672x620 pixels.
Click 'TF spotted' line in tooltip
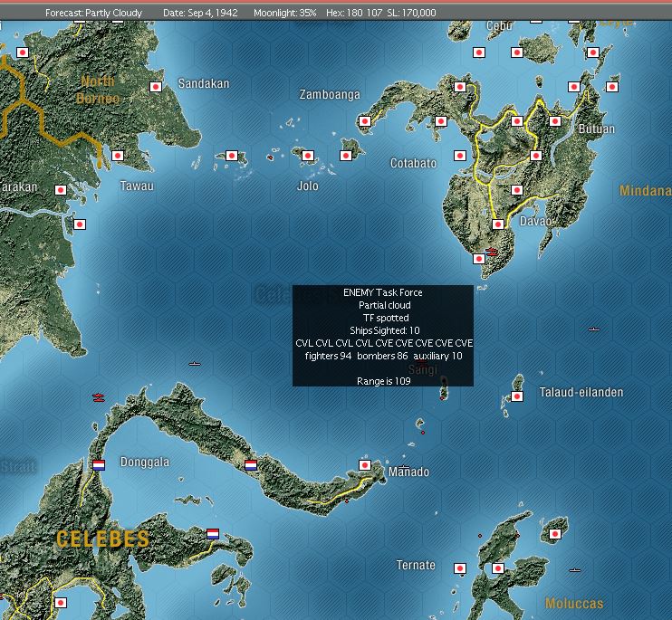(386, 318)
